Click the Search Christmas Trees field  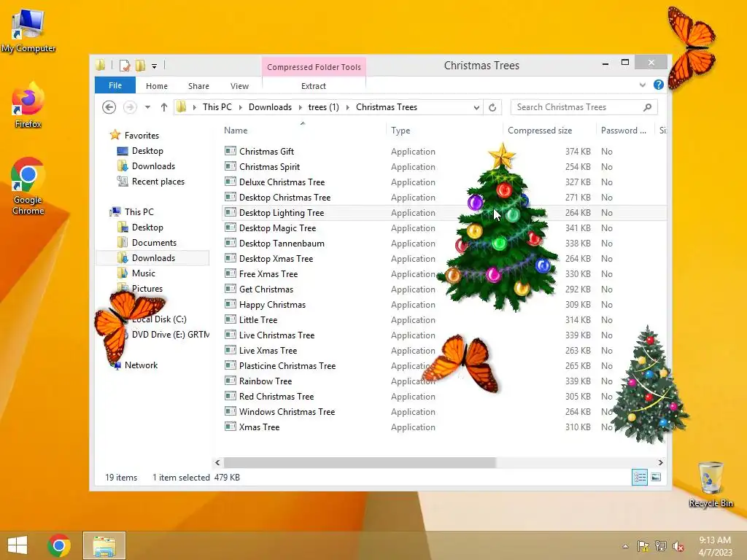[584, 107]
